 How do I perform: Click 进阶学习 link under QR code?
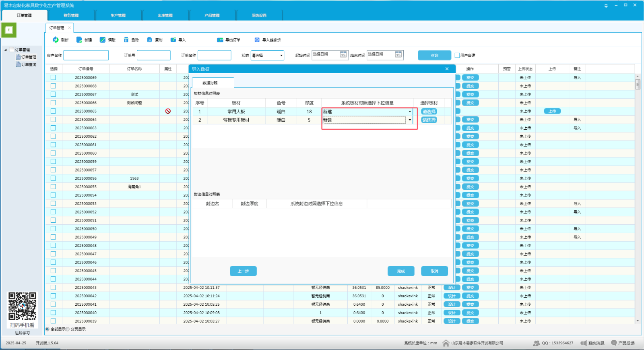23,333
